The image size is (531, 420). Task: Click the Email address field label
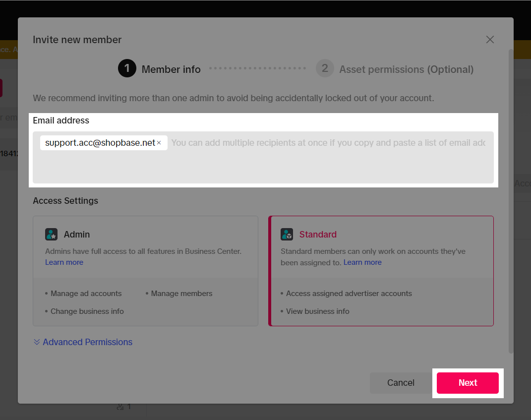(x=61, y=120)
